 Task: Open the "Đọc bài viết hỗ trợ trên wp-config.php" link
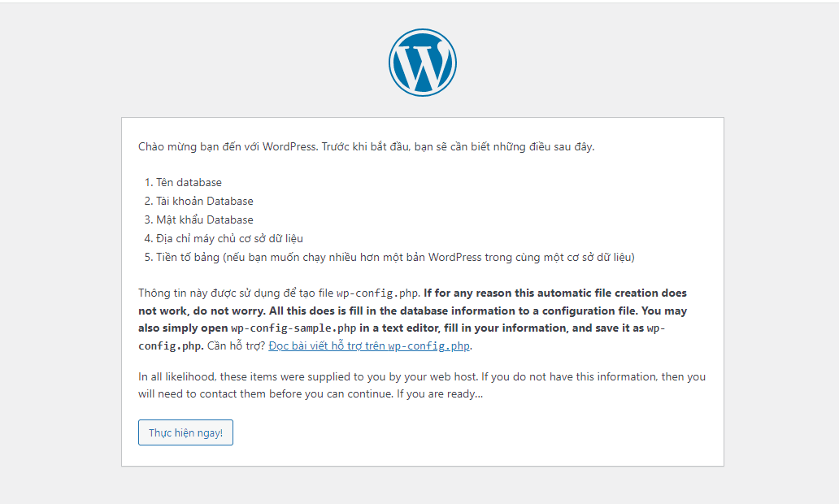(369, 345)
